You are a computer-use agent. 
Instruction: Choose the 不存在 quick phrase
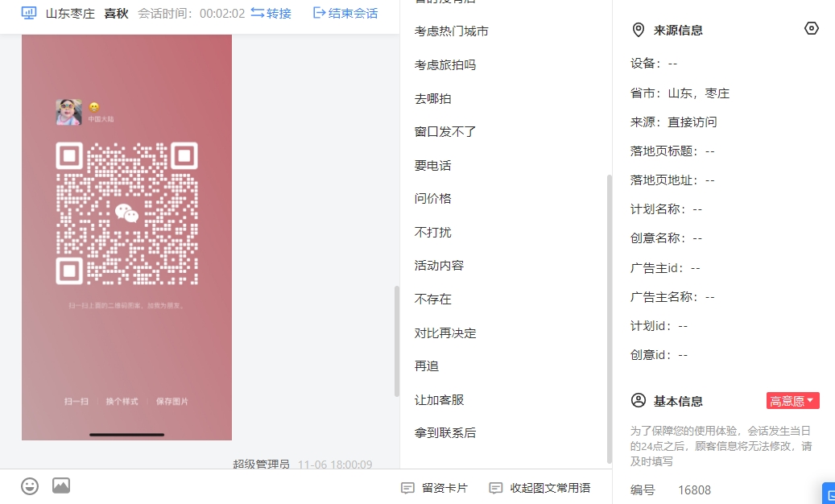click(x=433, y=300)
